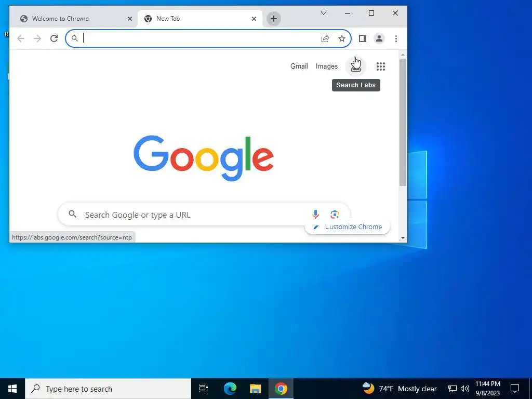Open File Explorer from the taskbar
The width and height of the screenshot is (532, 399).
256,389
